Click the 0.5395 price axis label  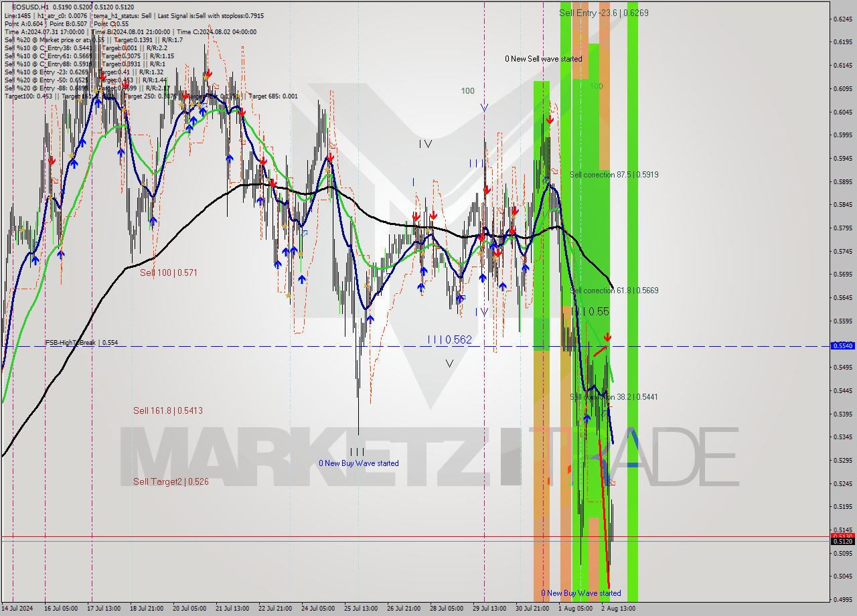click(842, 414)
